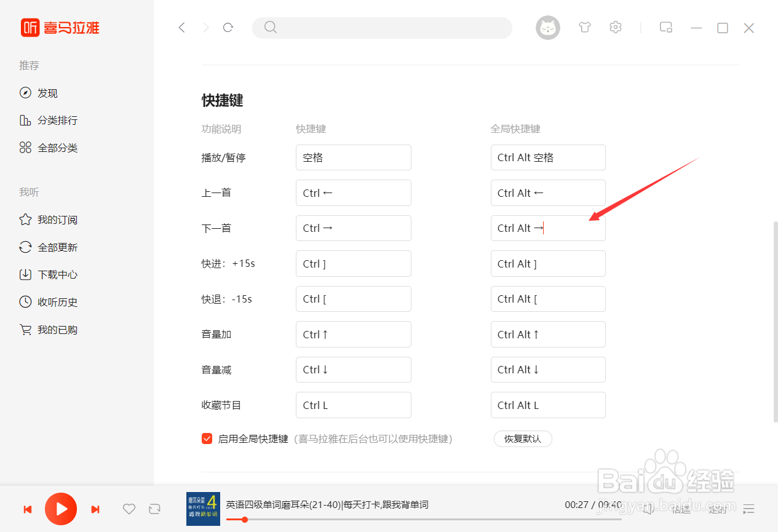Open 我的已购 purchased items
Image resolution: width=778 pixels, height=532 pixels.
56,329
